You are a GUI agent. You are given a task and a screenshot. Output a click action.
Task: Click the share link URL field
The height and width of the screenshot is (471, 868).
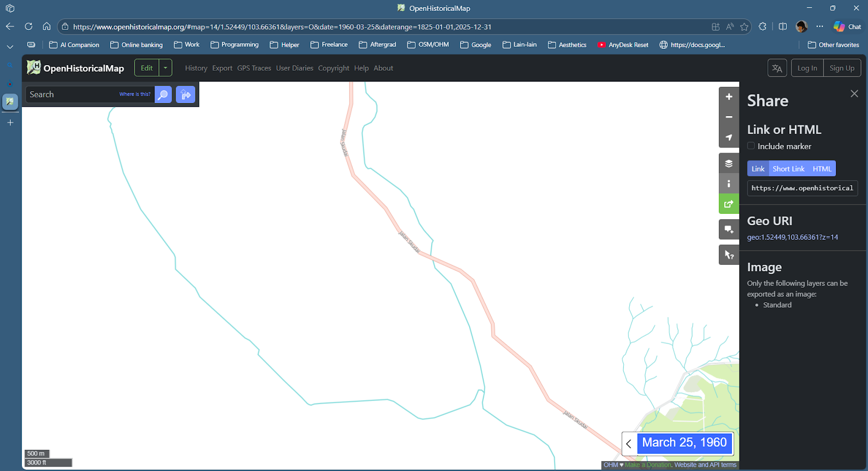pos(802,188)
